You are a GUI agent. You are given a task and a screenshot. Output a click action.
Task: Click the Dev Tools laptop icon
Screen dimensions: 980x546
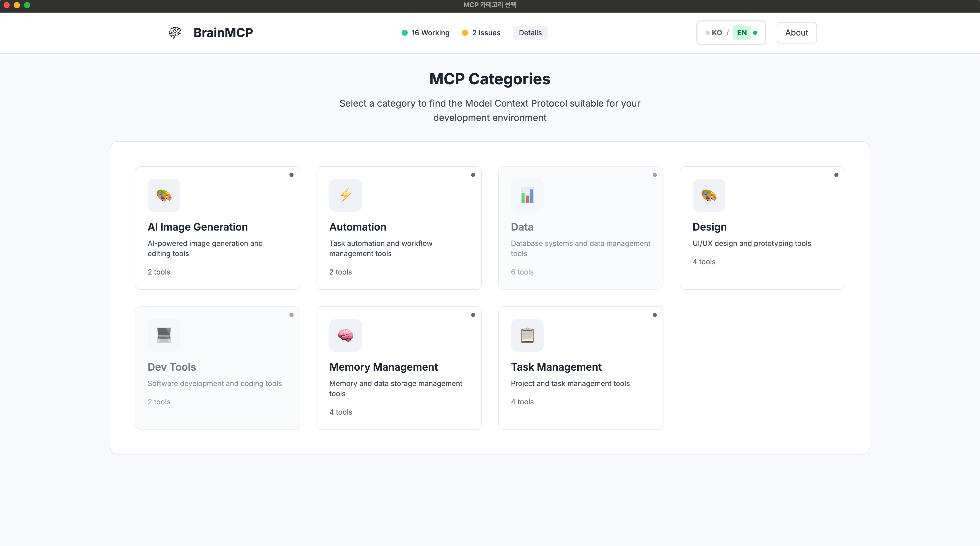coord(164,335)
